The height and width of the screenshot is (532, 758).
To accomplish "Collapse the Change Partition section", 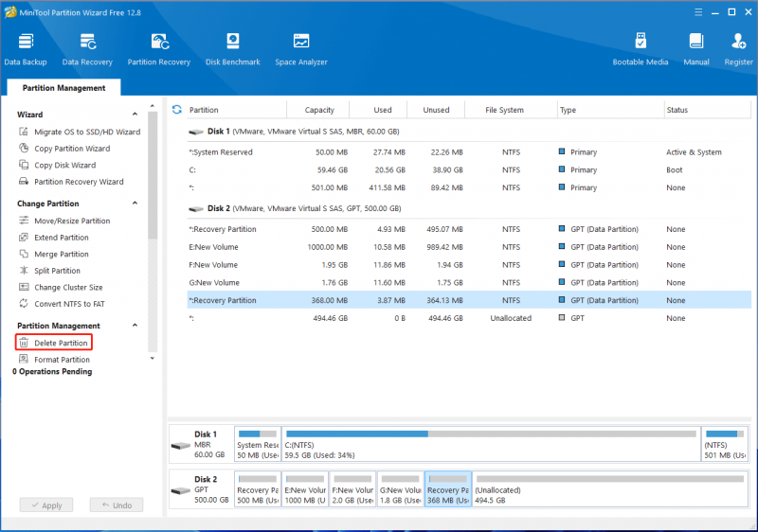I will click(x=135, y=204).
